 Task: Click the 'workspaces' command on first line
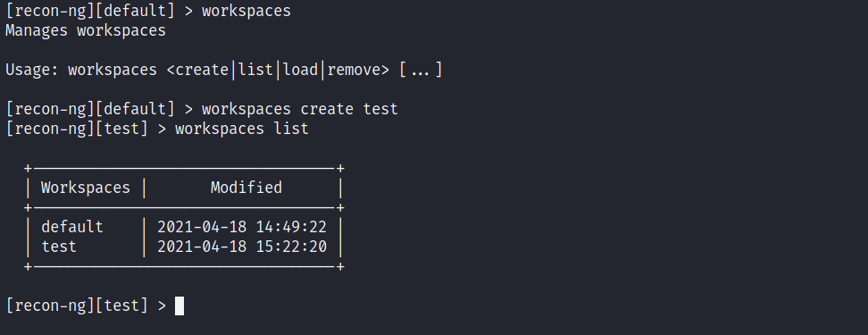click(246, 11)
